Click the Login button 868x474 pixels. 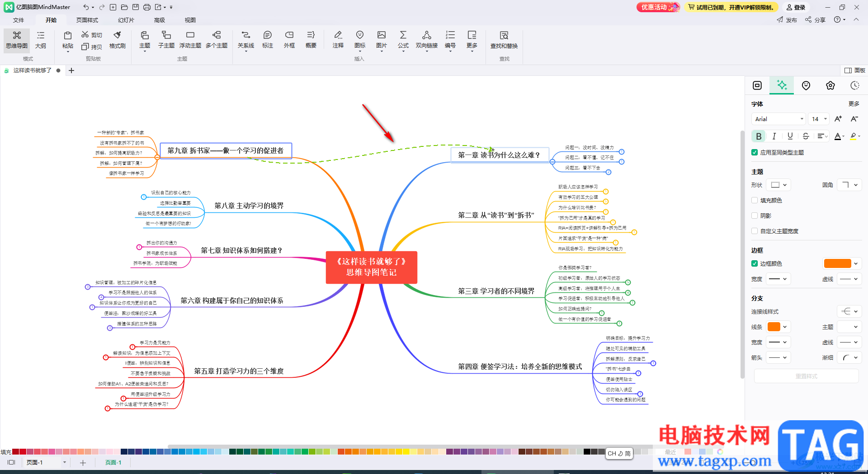pos(796,7)
